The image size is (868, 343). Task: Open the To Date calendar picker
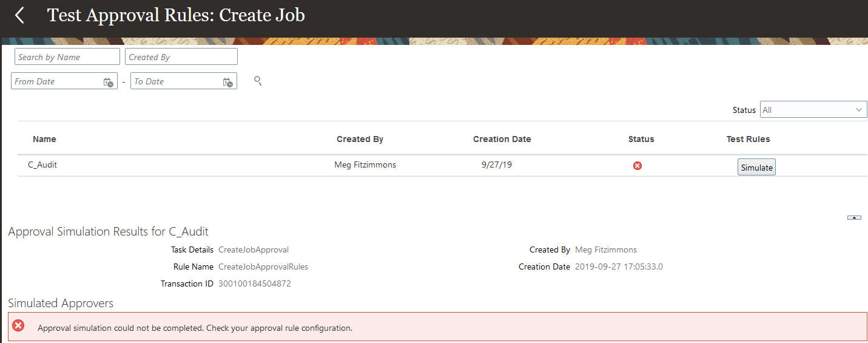pyautogui.click(x=227, y=82)
